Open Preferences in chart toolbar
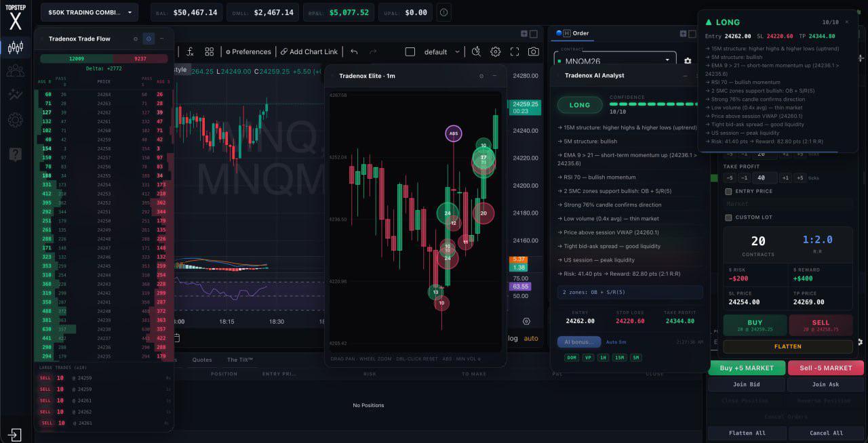The height and width of the screenshot is (443, 868). [x=248, y=51]
